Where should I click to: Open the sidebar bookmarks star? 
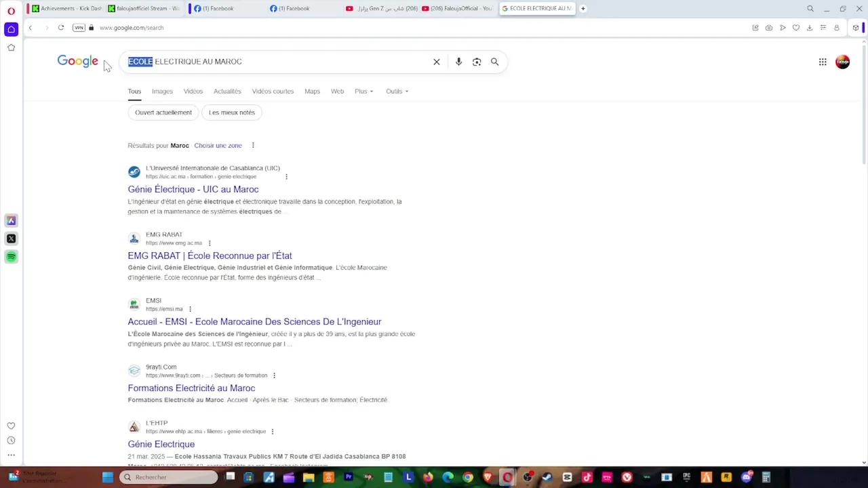(11, 47)
